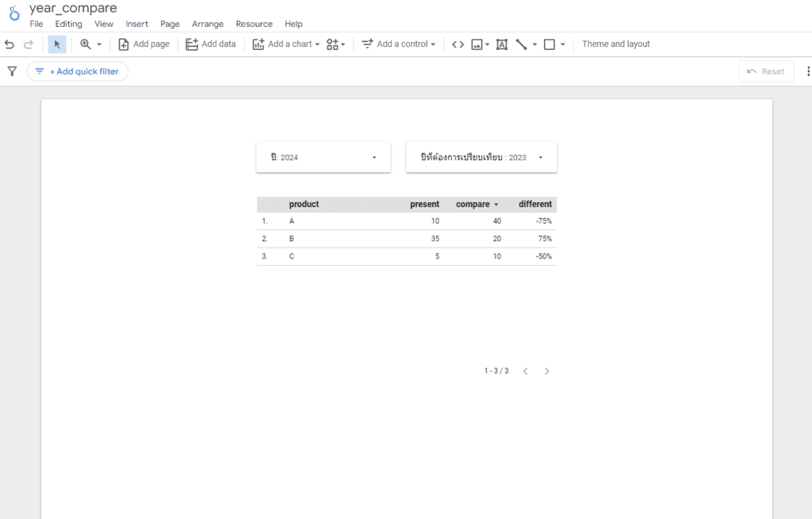812x519 pixels.
Task: Select the rectangle shape tool
Action: [x=550, y=44]
